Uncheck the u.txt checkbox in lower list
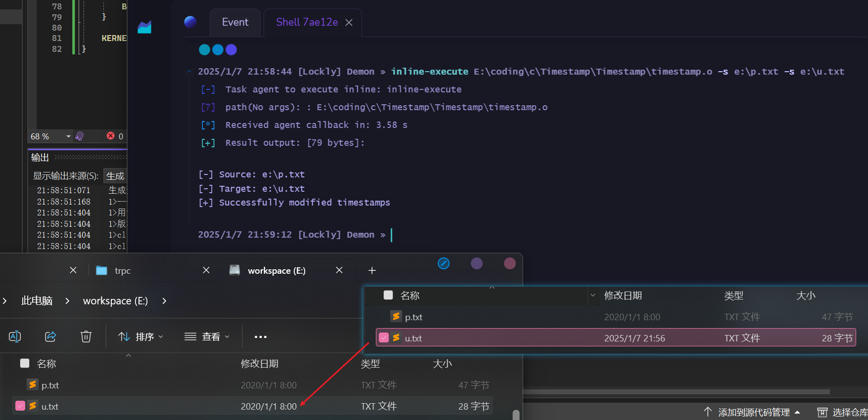This screenshot has width=868, height=420. pos(20,406)
